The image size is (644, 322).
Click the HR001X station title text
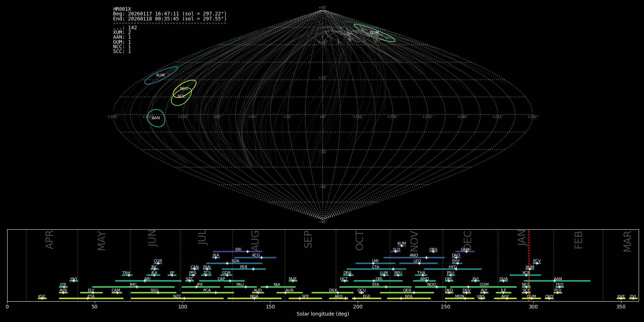(122, 9)
